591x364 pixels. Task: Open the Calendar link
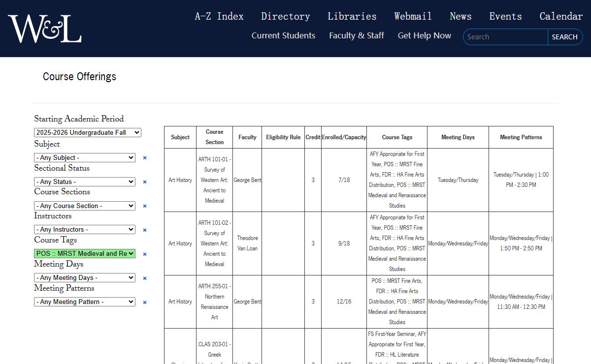pos(561,16)
